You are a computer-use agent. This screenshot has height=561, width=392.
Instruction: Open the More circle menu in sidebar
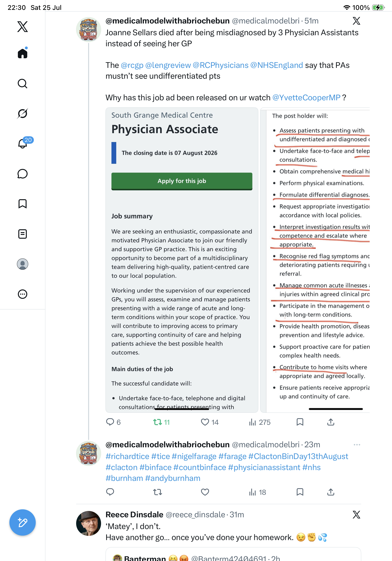pos(23,294)
